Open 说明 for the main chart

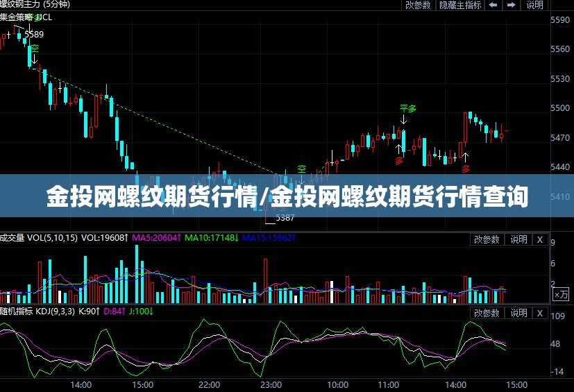(x=534, y=5)
